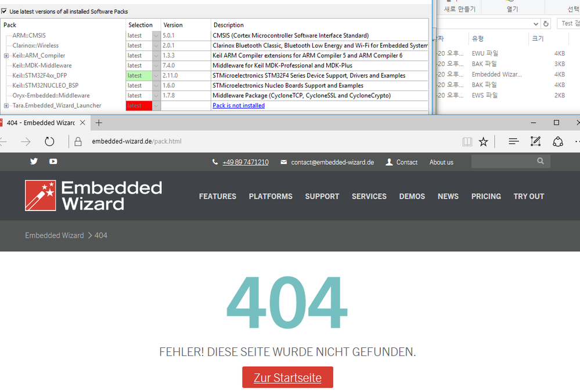Click the padlock site security icon
This screenshot has height=392, width=580.
pos(78,141)
